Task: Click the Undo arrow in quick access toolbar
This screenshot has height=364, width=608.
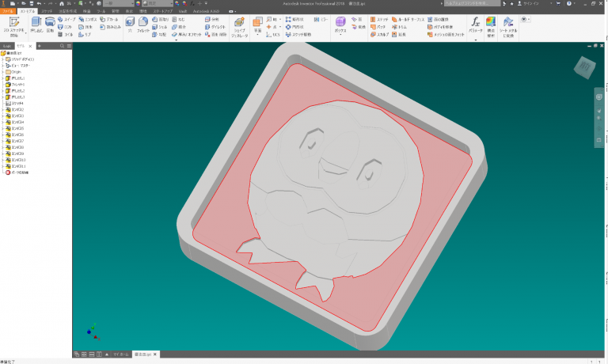Action: click(x=39, y=3)
